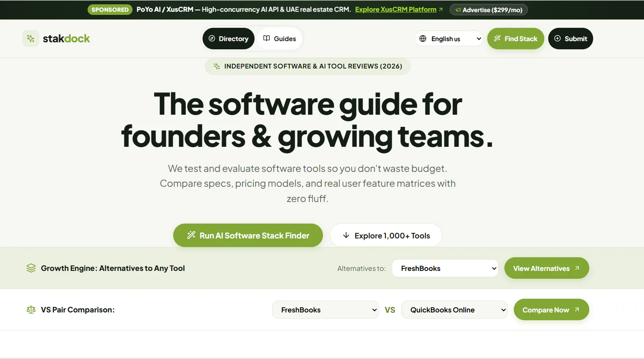This screenshot has height=359, width=644.
Task: Switch to the Guides tab
Action: (x=280, y=38)
